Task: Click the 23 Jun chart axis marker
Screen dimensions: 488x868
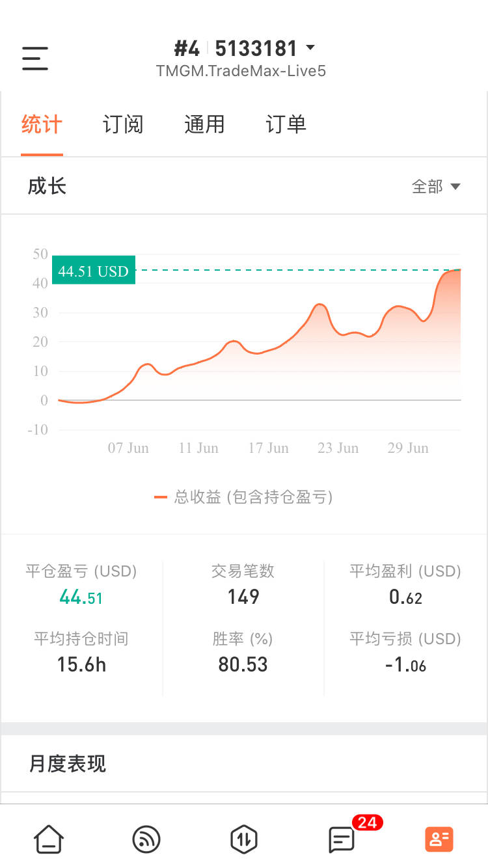Action: (338, 448)
